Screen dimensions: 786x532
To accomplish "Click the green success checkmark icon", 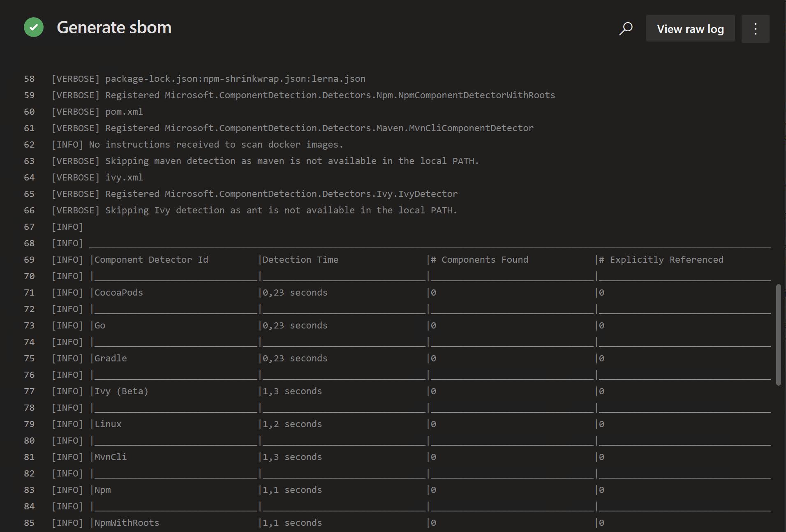I will pyautogui.click(x=34, y=28).
